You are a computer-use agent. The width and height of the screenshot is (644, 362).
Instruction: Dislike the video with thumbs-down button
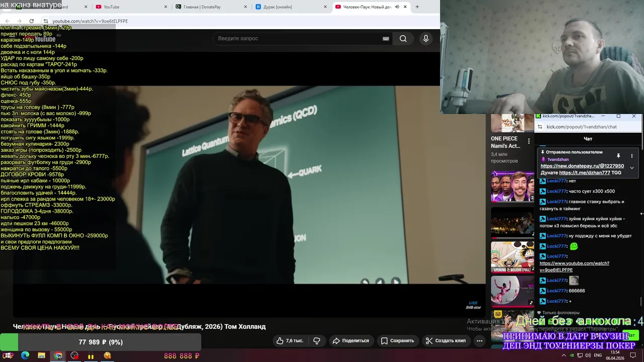316,341
